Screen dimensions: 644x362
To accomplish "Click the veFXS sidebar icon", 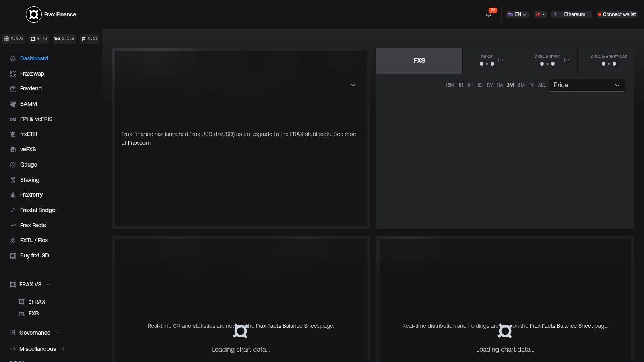I will pyautogui.click(x=13, y=150).
